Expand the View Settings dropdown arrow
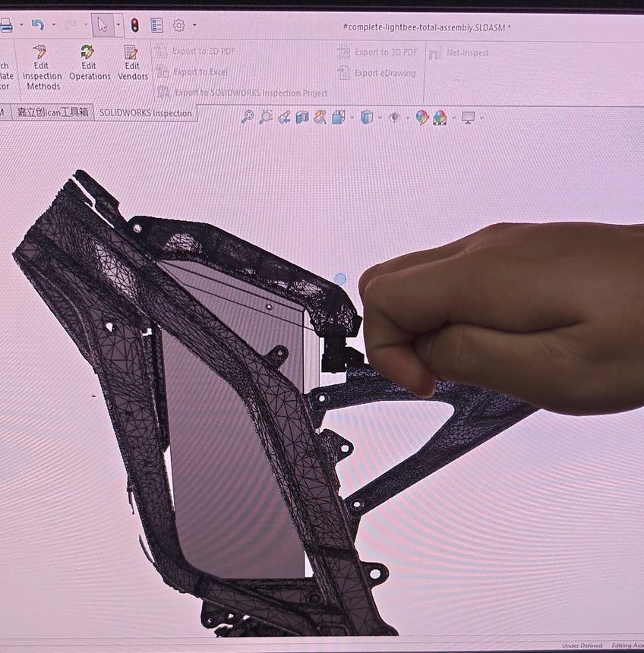644x653 pixels. point(481,118)
